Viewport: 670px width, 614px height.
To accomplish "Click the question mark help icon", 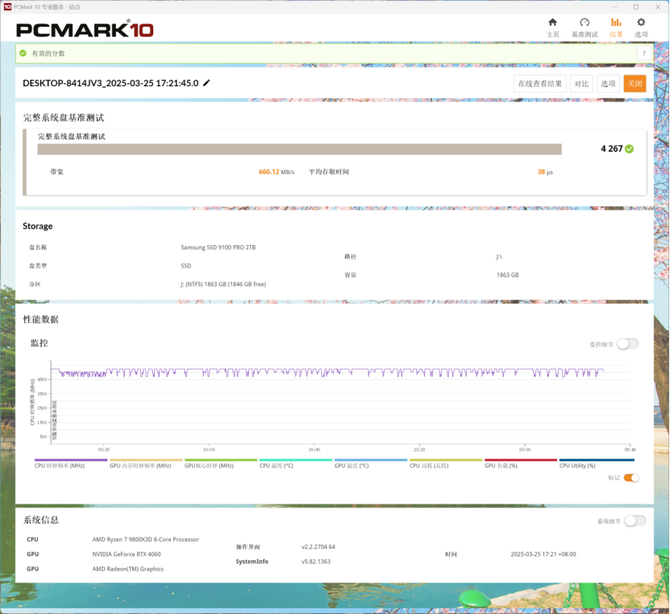I will tap(644, 54).
